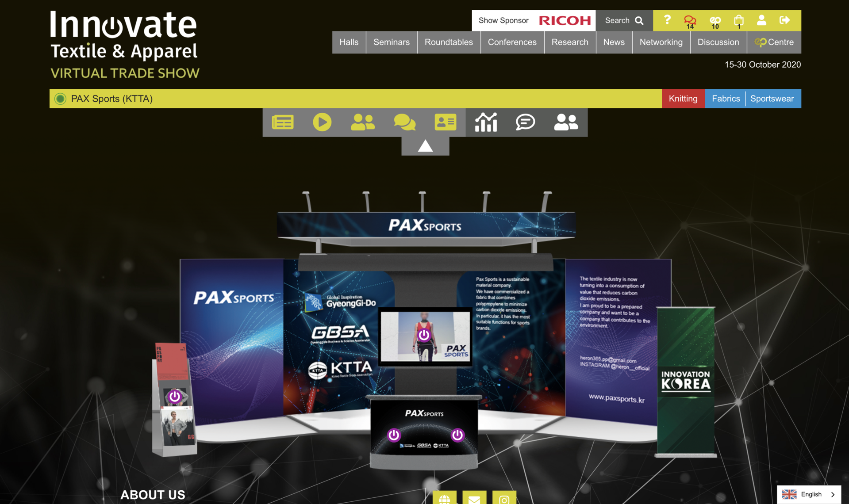Screen dimensions: 849x504
Task: Open the Roundtables menu
Action: pyautogui.click(x=449, y=42)
